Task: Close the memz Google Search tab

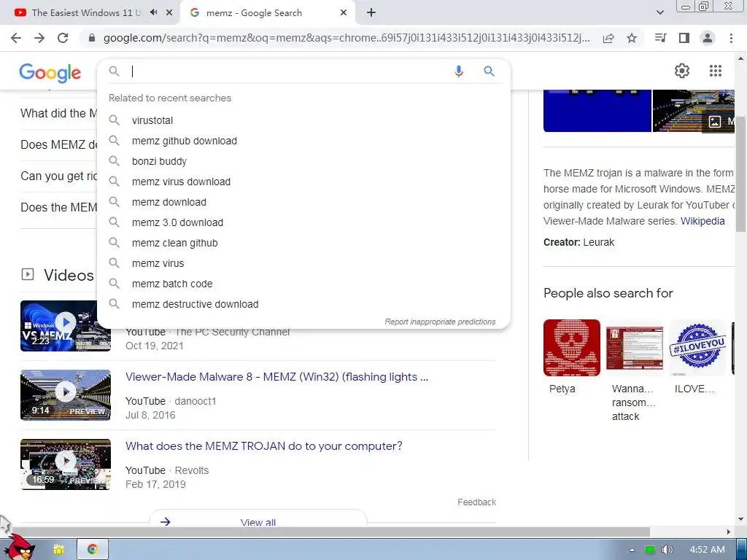Action: 344,13
